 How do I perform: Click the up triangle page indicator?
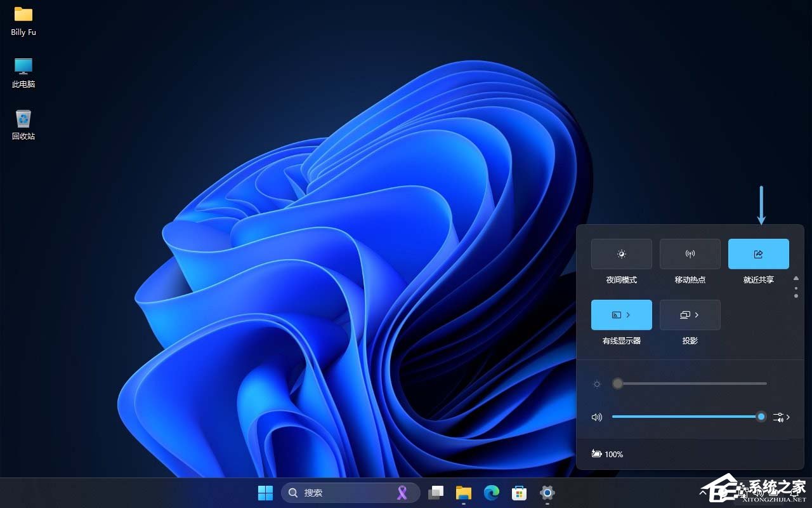point(796,278)
